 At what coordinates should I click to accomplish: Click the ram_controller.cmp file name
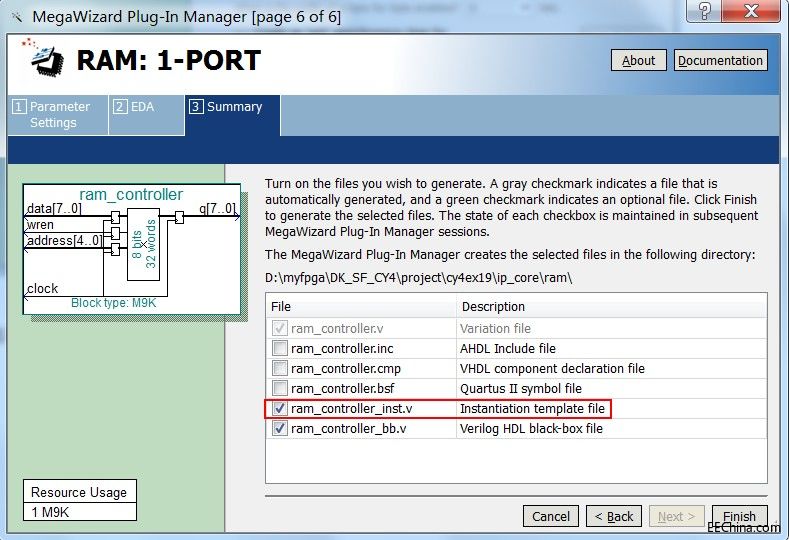(346, 369)
